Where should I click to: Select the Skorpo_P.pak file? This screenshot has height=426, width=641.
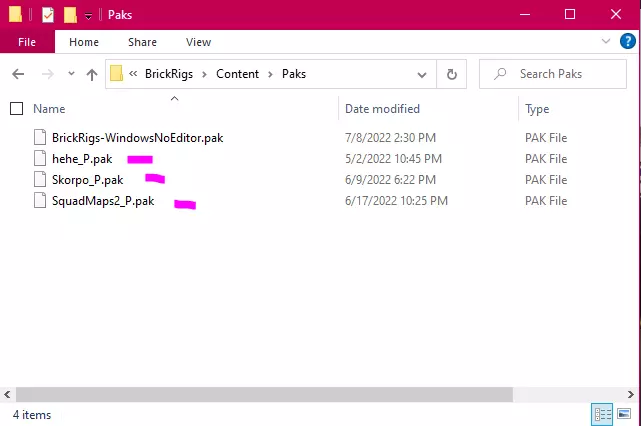point(87,180)
